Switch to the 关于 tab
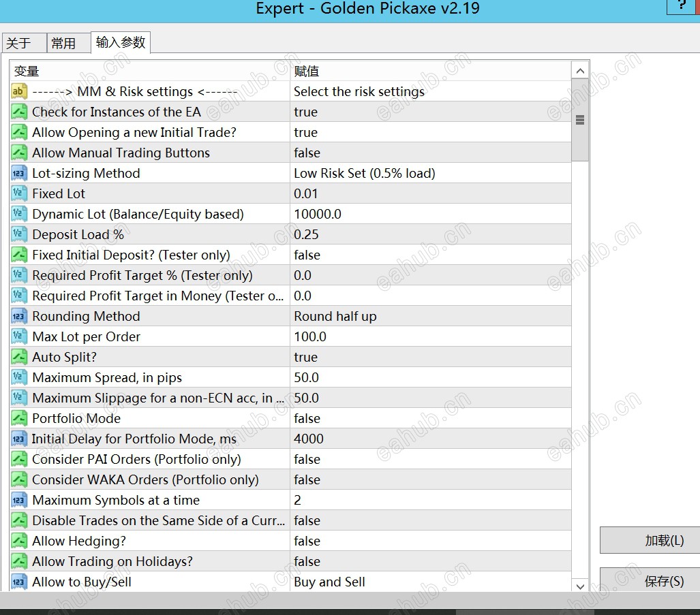The image size is (700, 615). [24, 44]
